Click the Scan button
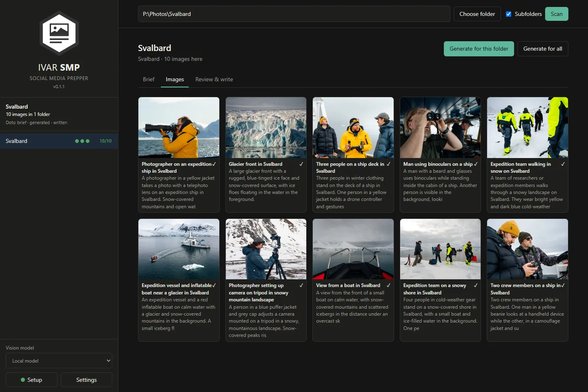588x392 pixels. [557, 14]
